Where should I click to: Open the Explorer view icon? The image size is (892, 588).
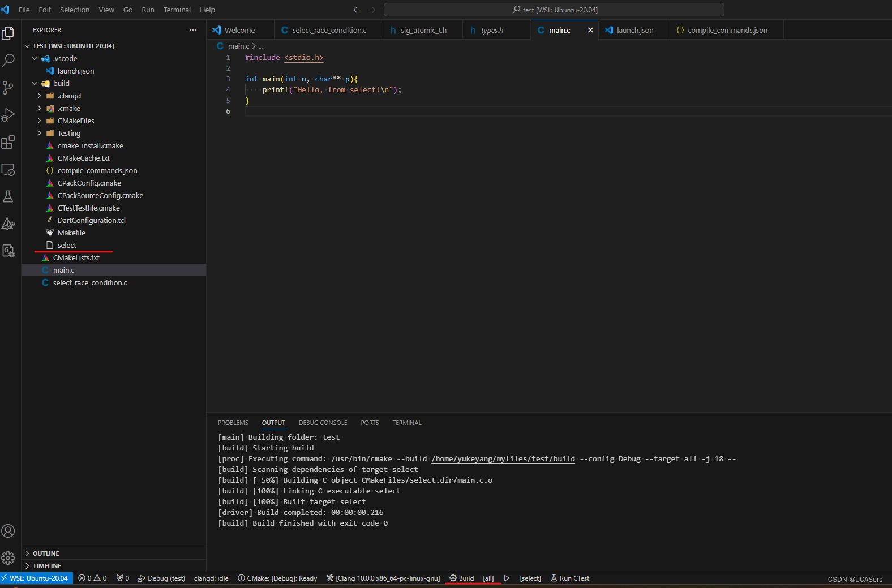[8, 34]
